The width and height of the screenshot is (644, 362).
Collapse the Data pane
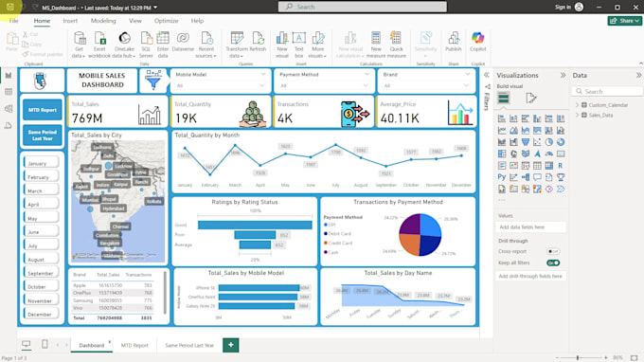pyautogui.click(x=638, y=75)
